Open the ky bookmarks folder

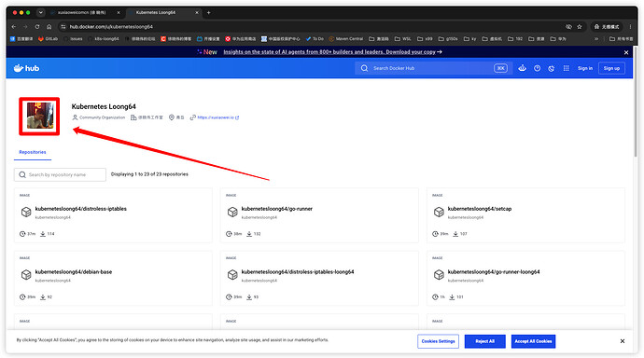(470, 39)
